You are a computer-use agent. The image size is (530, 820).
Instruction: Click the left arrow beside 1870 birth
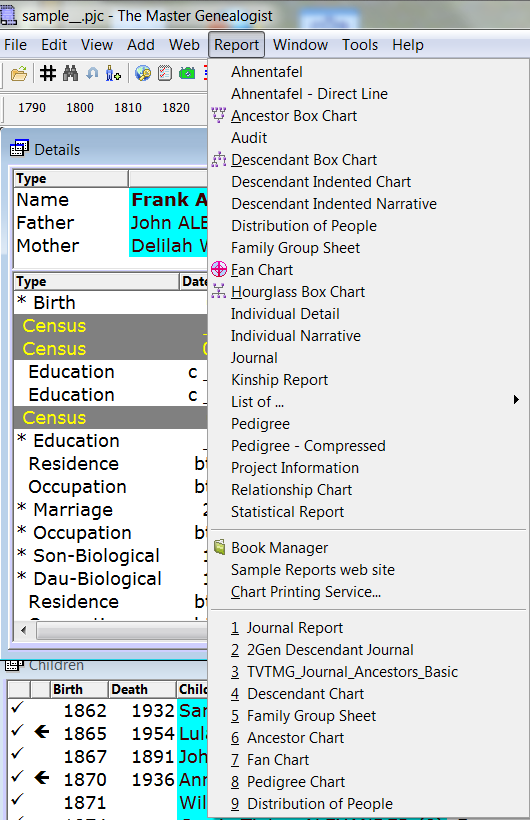pos(42,778)
